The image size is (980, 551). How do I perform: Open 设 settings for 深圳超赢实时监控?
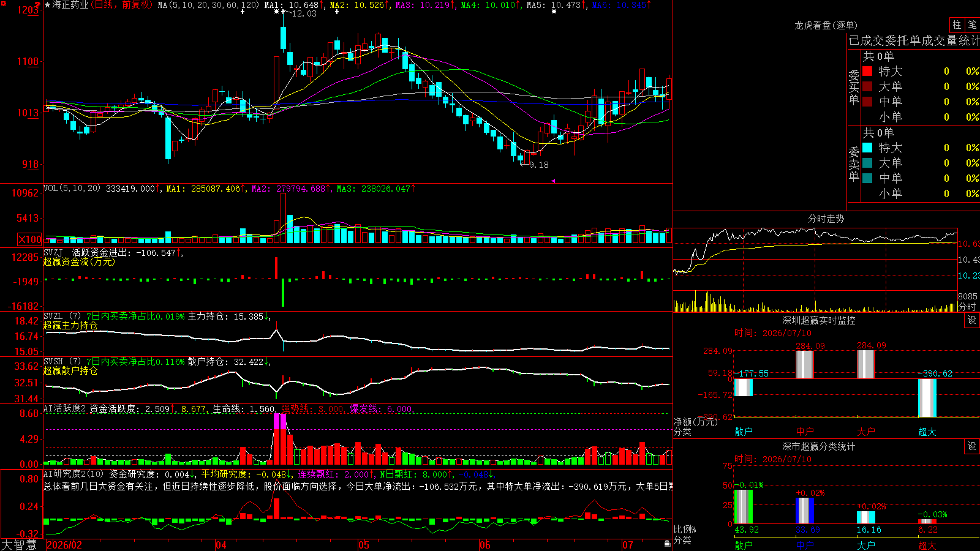(972, 320)
